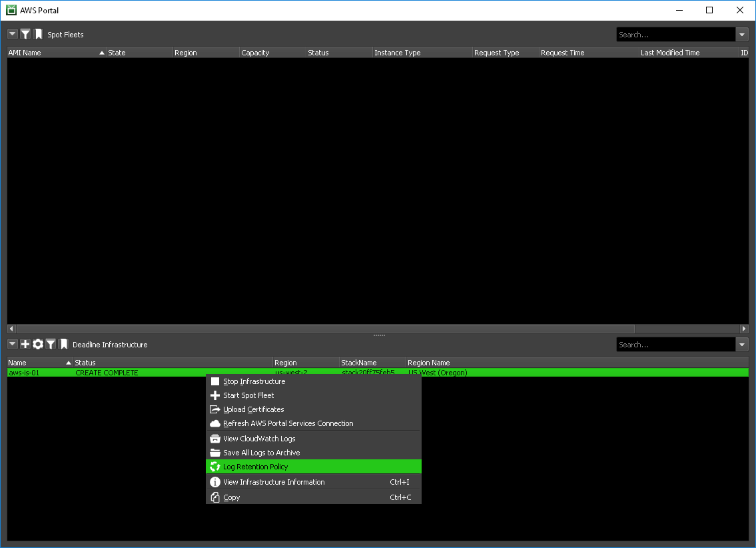Click the plus icon in Deadline Infrastructure toolbar
Image resolution: width=756 pixels, height=548 pixels.
tap(25, 344)
